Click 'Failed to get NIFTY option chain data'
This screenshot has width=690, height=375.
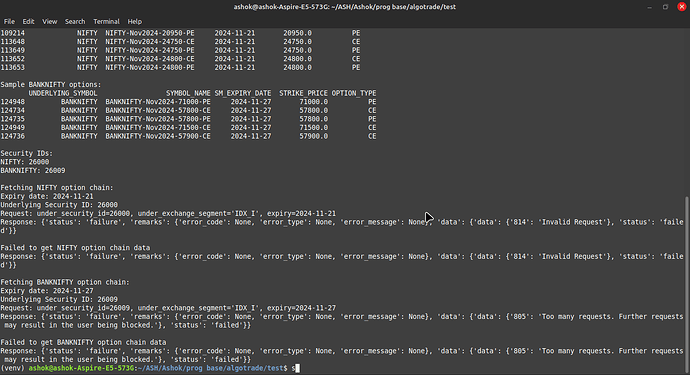coord(75,248)
